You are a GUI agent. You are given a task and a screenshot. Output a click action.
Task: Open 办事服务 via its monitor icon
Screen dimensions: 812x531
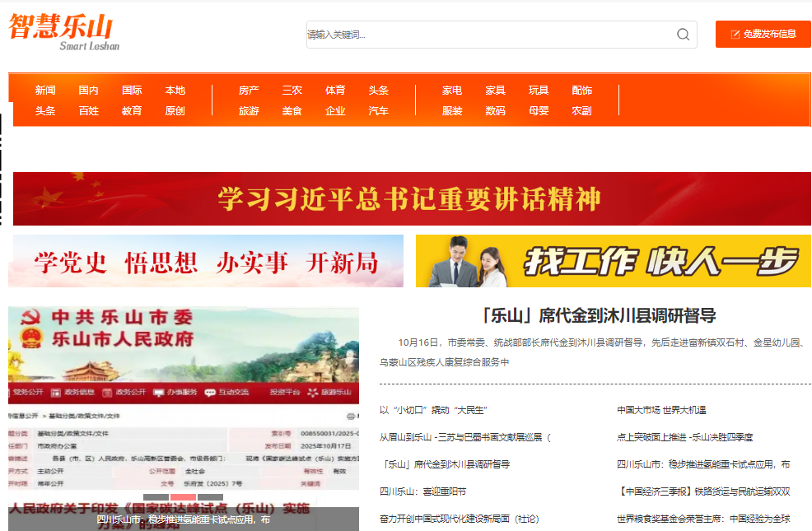point(156,393)
